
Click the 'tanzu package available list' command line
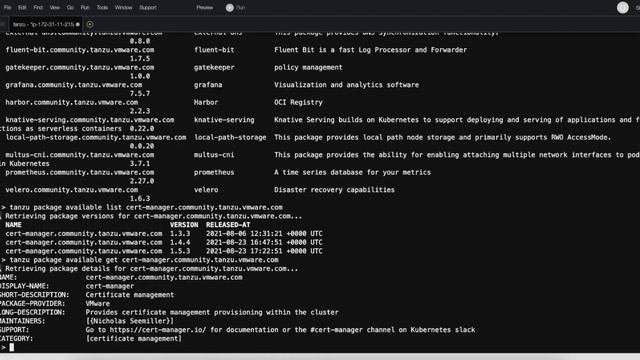[x=146, y=207]
